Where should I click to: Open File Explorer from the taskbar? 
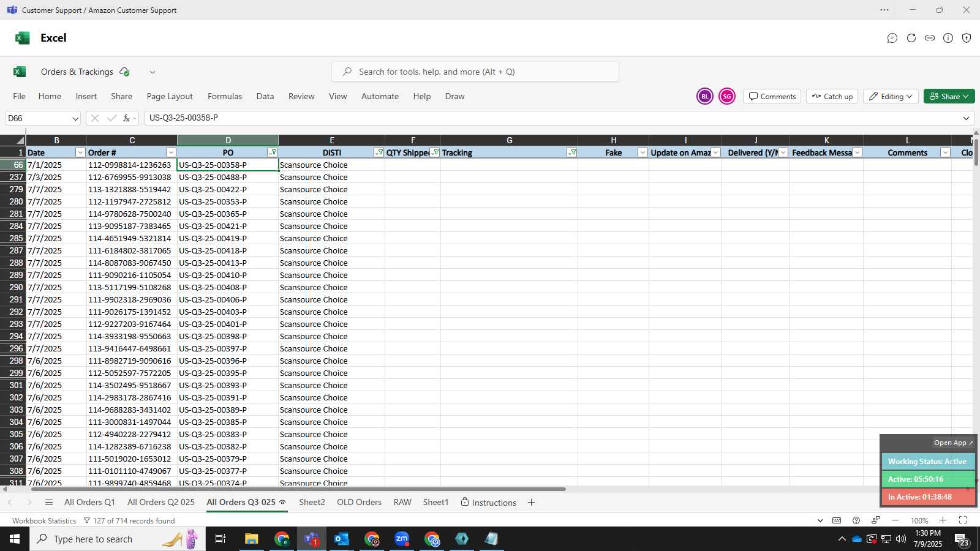251,539
